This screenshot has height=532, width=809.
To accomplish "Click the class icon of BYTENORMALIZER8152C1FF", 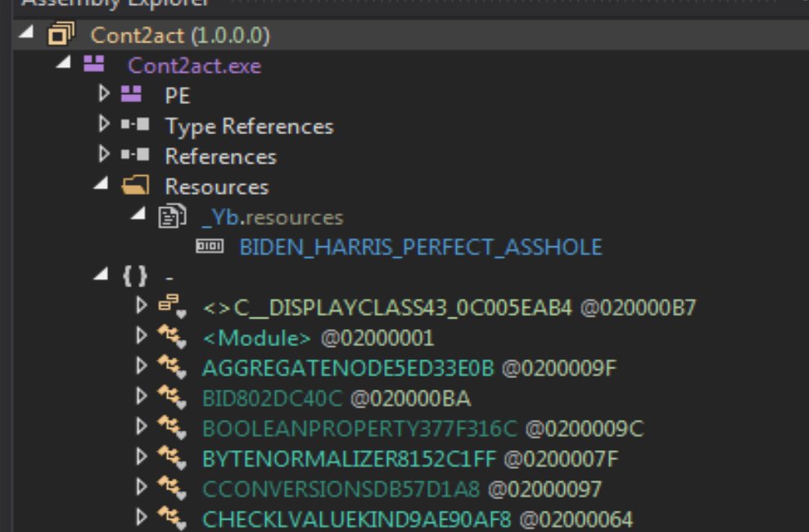I will (x=172, y=458).
